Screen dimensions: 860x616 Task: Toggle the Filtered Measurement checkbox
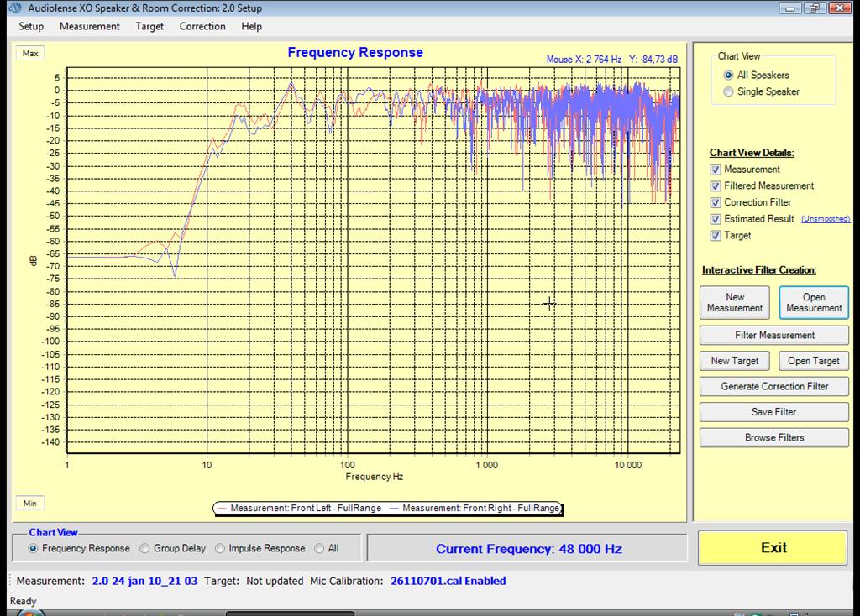(x=716, y=186)
